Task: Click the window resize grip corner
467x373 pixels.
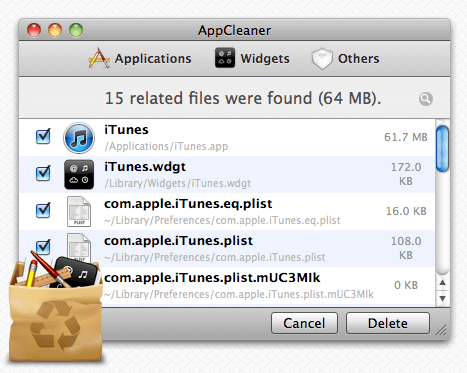Action: tap(441, 330)
